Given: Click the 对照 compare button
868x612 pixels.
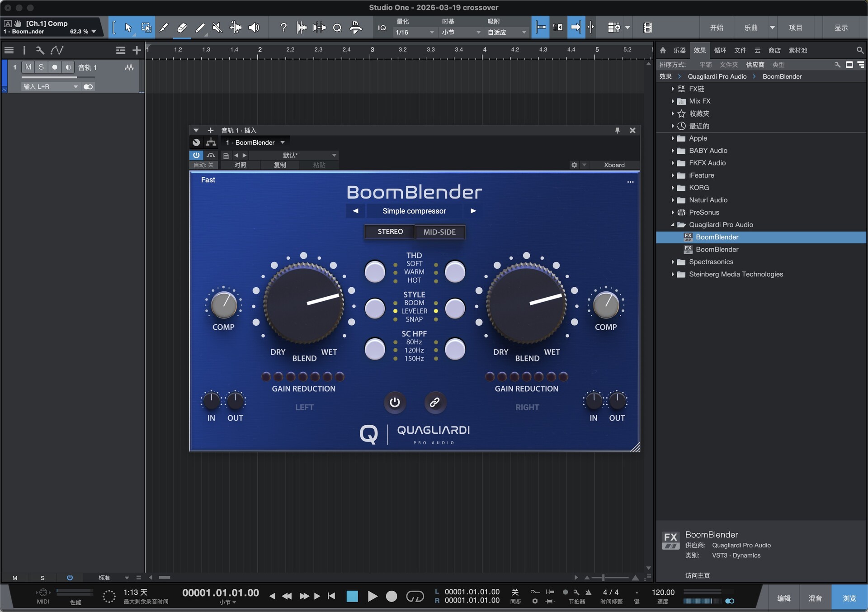Looking at the screenshot, I should pos(240,165).
